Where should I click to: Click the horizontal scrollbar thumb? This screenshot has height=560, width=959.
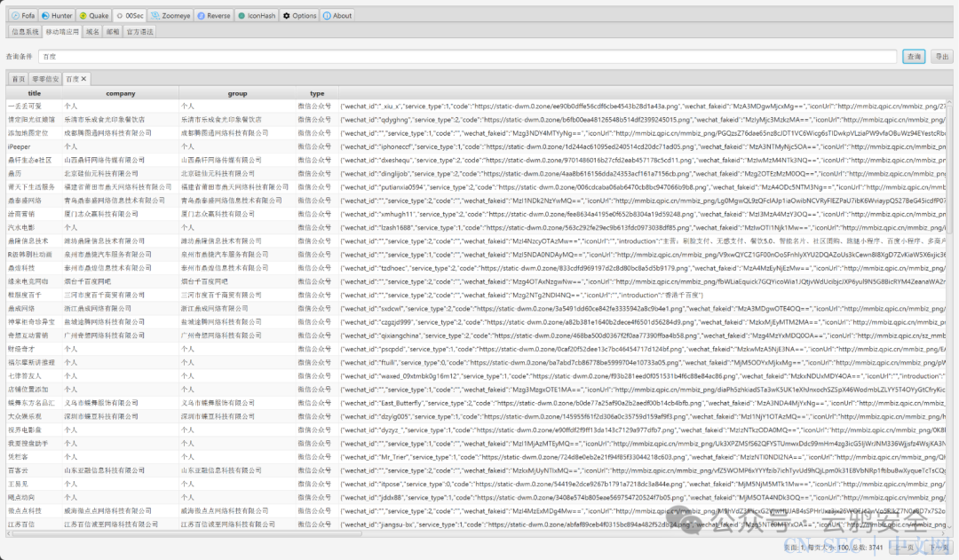(186, 533)
